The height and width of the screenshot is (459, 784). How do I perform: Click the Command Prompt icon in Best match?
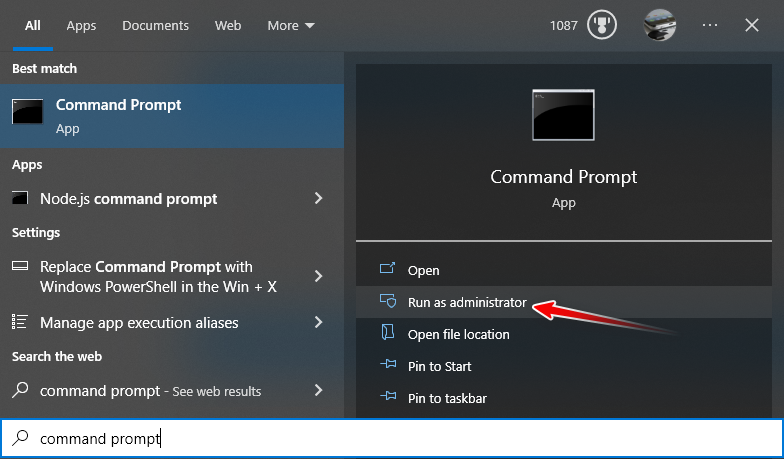pyautogui.click(x=27, y=112)
